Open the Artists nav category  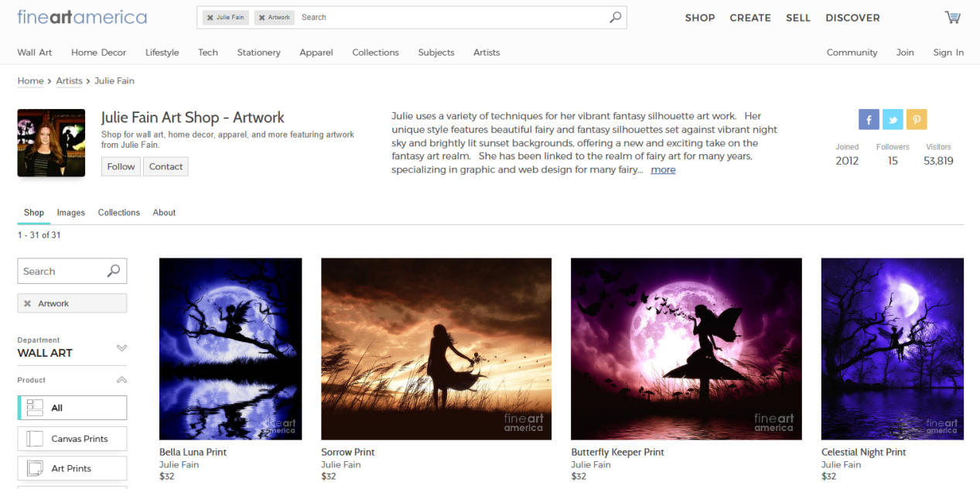pos(487,53)
